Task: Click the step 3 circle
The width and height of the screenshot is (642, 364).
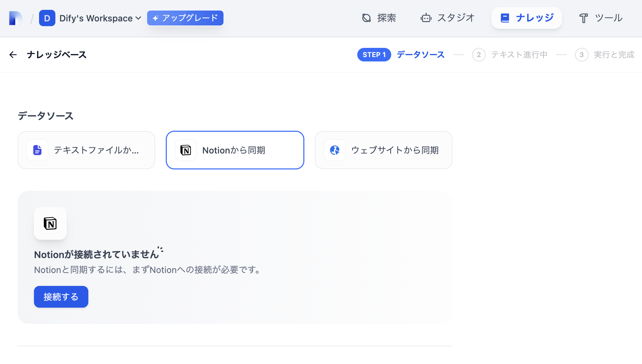Action: [x=582, y=55]
